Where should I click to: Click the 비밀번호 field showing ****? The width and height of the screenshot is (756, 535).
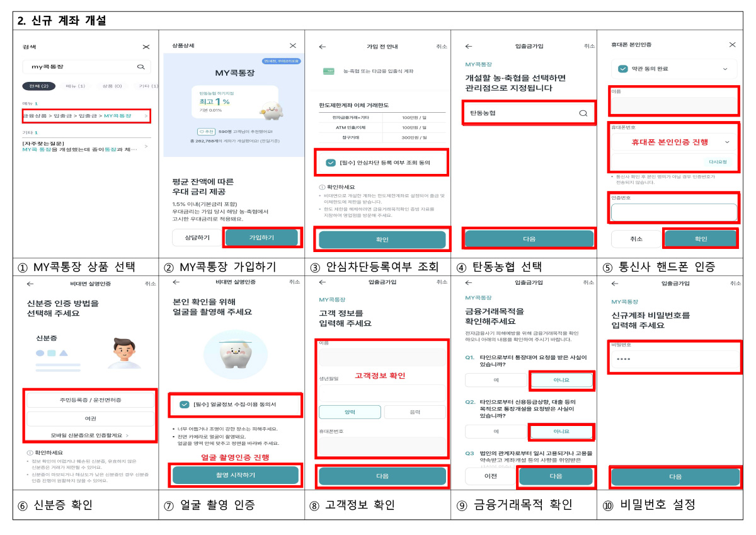click(x=675, y=359)
